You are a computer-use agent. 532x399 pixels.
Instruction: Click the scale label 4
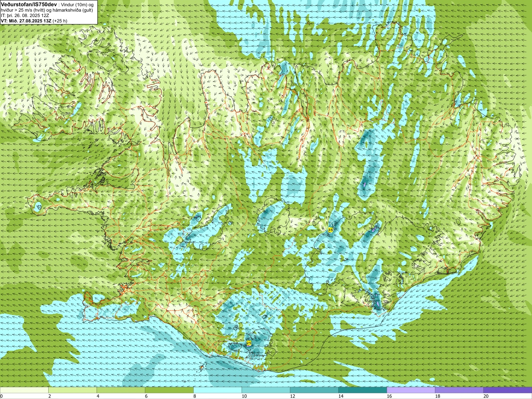tap(97, 396)
